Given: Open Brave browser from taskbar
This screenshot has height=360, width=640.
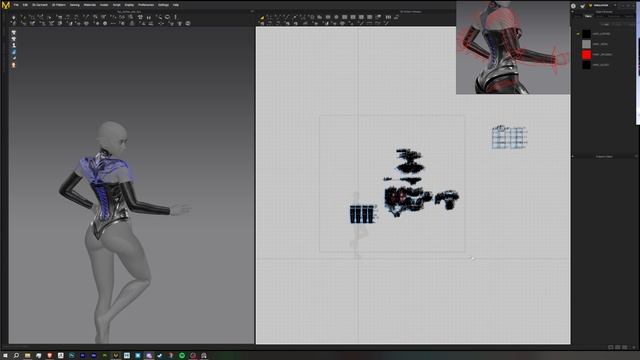Looking at the screenshot, I should pyautogui.click(x=49, y=356).
